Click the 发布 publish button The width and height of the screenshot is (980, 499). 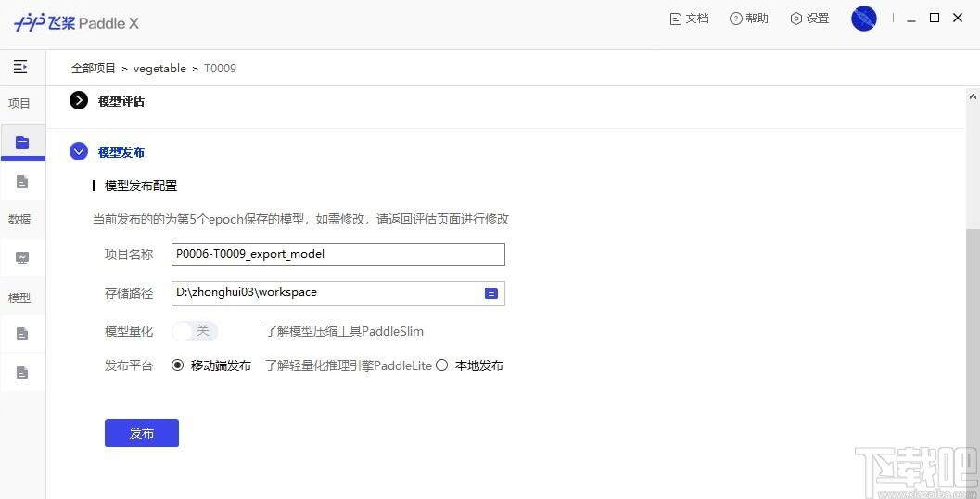point(142,433)
